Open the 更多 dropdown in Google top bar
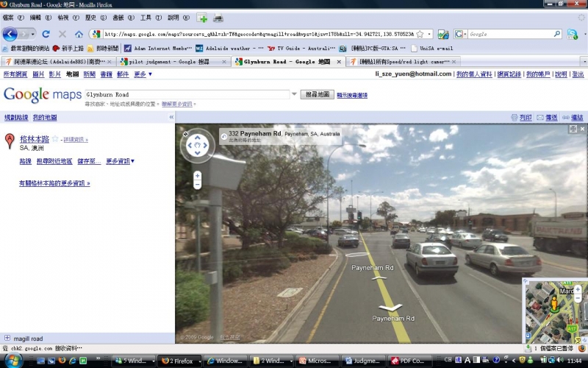 [143, 74]
